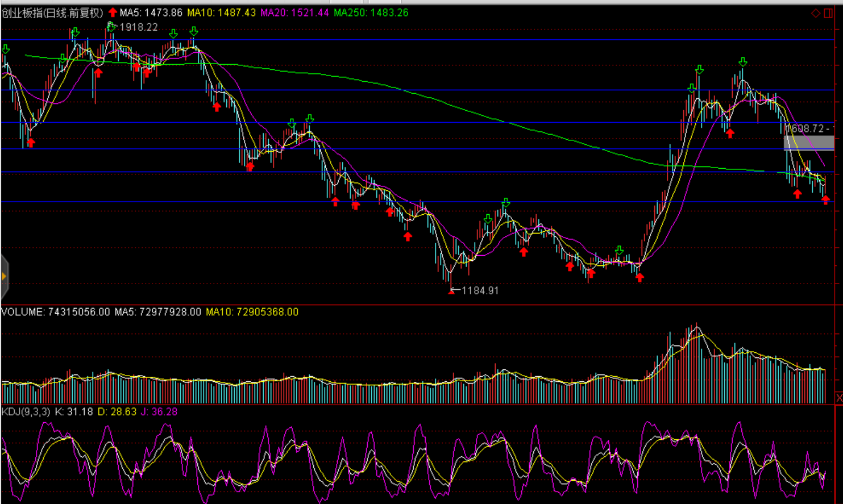Click the gray 1608.72 price gap box
This screenshot has width=843, height=504.
tap(808, 141)
